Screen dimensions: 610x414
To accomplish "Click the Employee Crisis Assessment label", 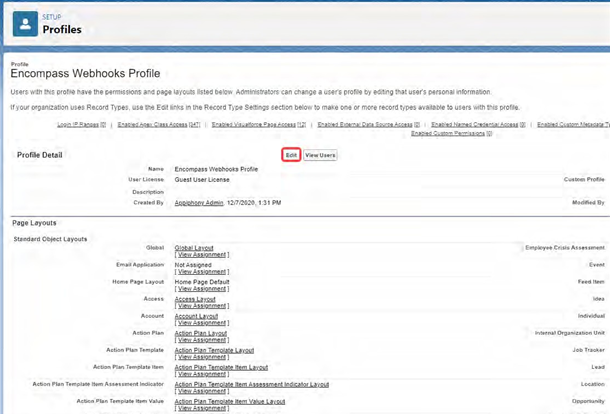I will pos(565,248).
